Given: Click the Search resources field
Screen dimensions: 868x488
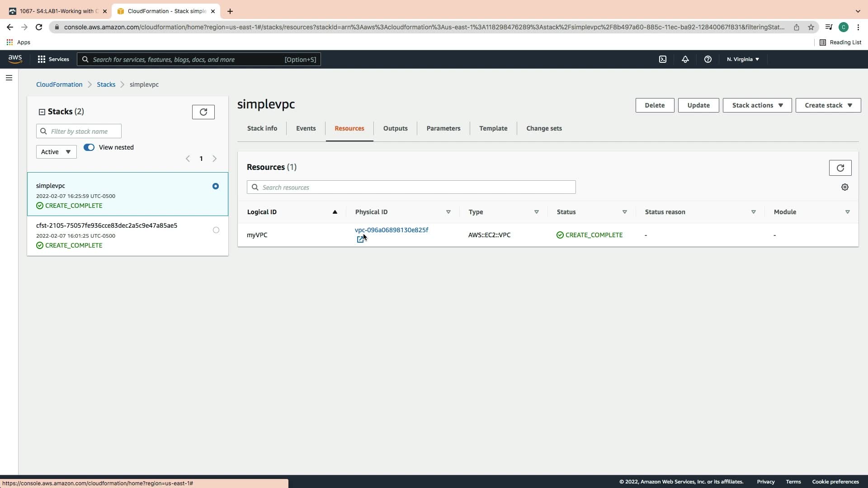Looking at the screenshot, I should 411,187.
